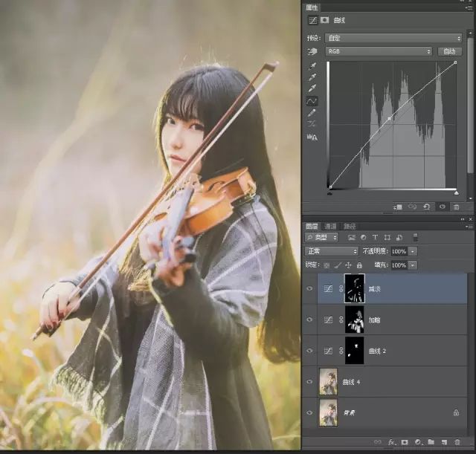Open the fx layer style menu
Image resolution: width=476 pixels, height=454 pixels.
click(392, 442)
